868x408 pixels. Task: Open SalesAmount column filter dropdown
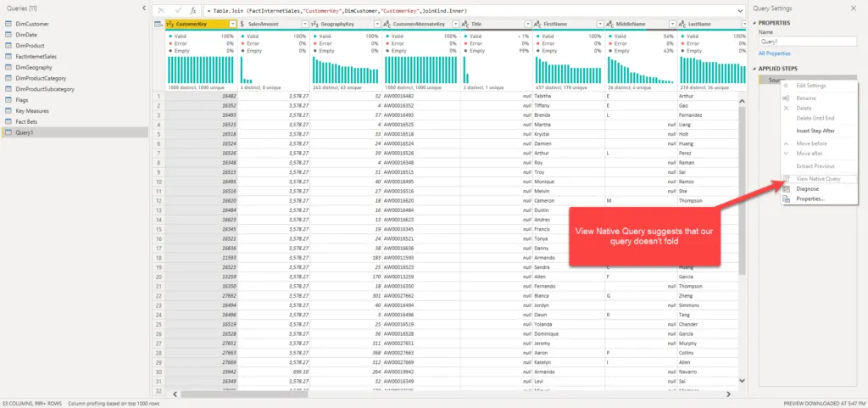click(305, 25)
